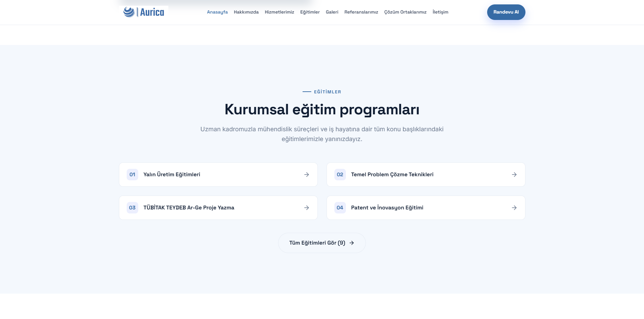Open the Anasayfa nav link

(x=217, y=12)
